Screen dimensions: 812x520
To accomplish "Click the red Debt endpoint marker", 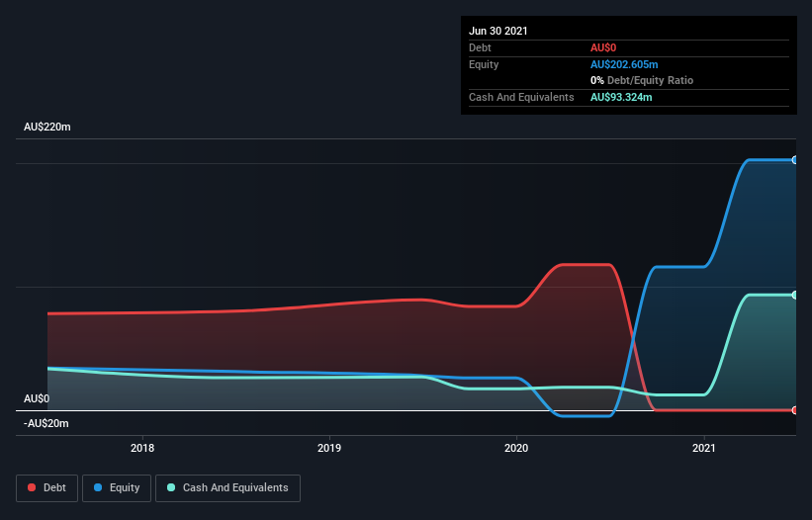I will click(795, 410).
